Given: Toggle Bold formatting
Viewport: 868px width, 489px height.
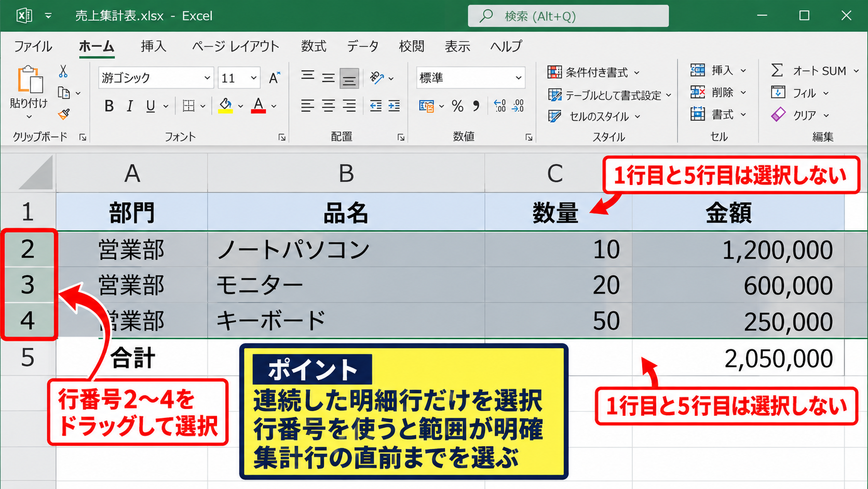Looking at the screenshot, I should pyautogui.click(x=109, y=106).
